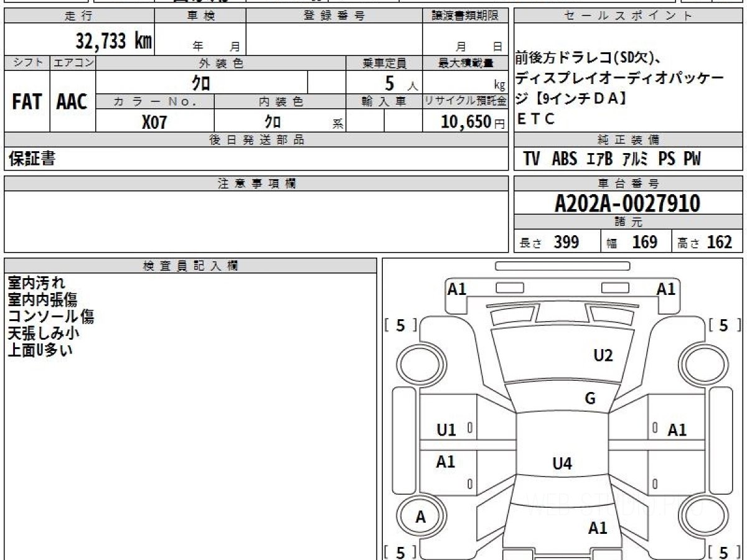747x560 pixels.
Task: Select the FAT shift value
Action: click(27, 101)
